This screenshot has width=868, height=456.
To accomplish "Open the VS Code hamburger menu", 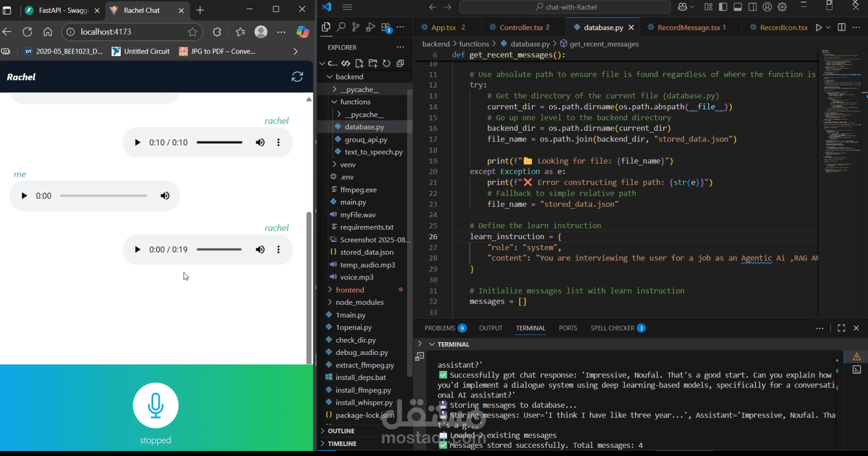I will pyautogui.click(x=347, y=7).
